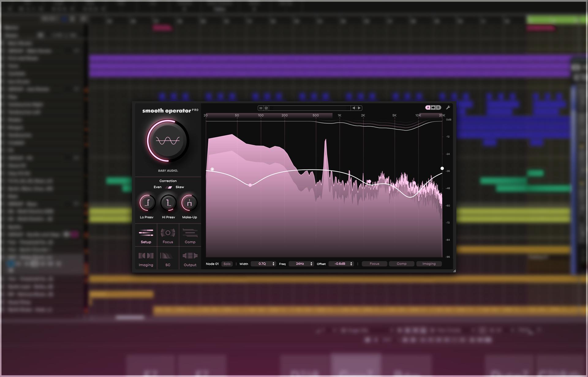
Task: Click the 0dB level scale label
Action: pyautogui.click(x=449, y=120)
